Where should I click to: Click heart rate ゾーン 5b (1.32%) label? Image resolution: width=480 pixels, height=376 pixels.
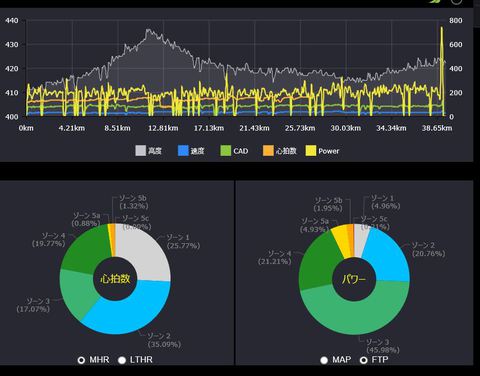[134, 202]
